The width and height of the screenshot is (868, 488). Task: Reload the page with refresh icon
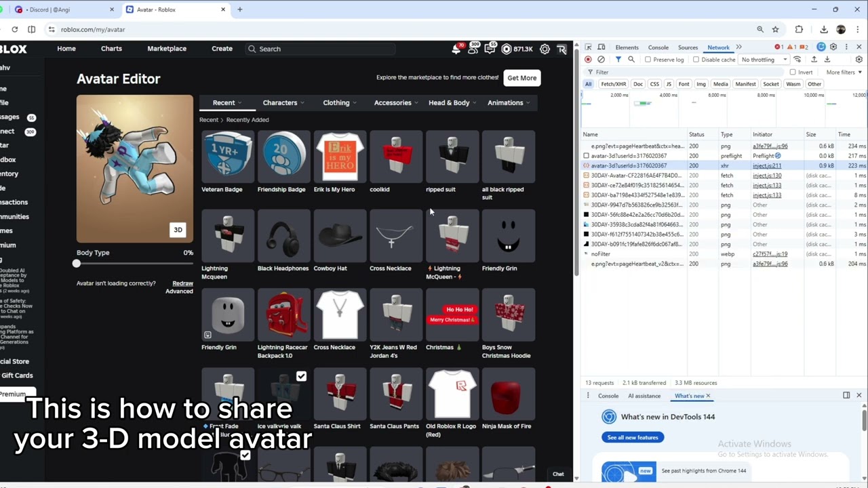pyautogui.click(x=14, y=29)
